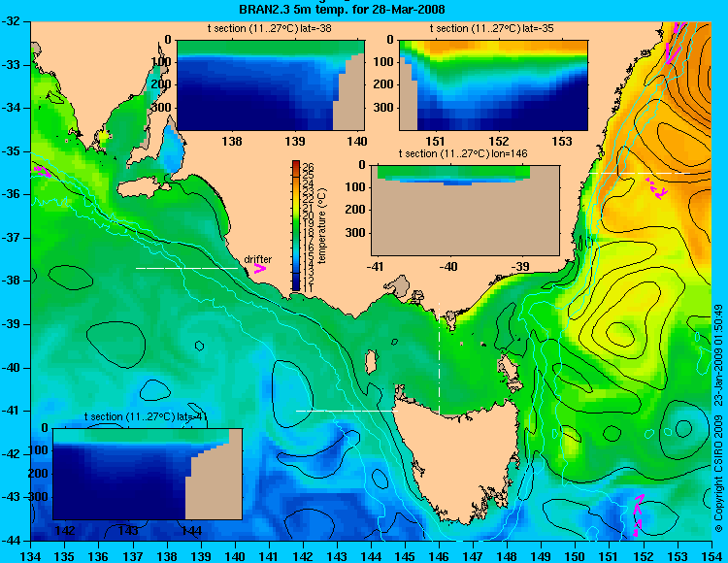Viewport: 728px width, 563px height.
Task: Select the vertical dashed section line at longitude 146
Action: pos(439,358)
